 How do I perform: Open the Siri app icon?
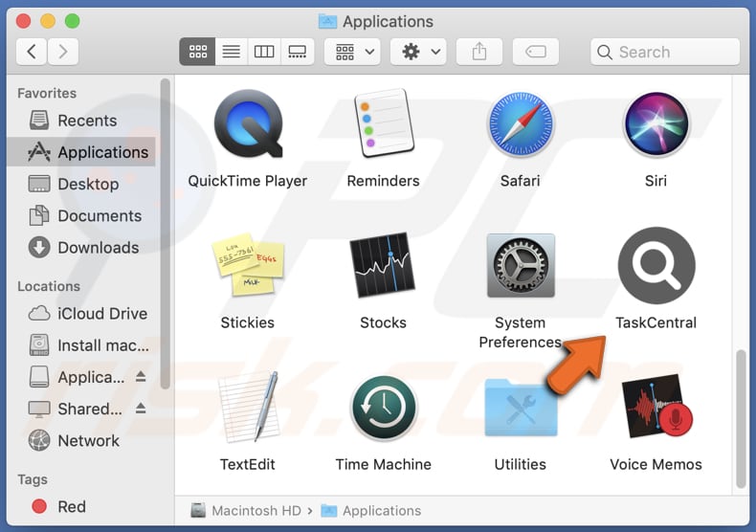[656, 123]
